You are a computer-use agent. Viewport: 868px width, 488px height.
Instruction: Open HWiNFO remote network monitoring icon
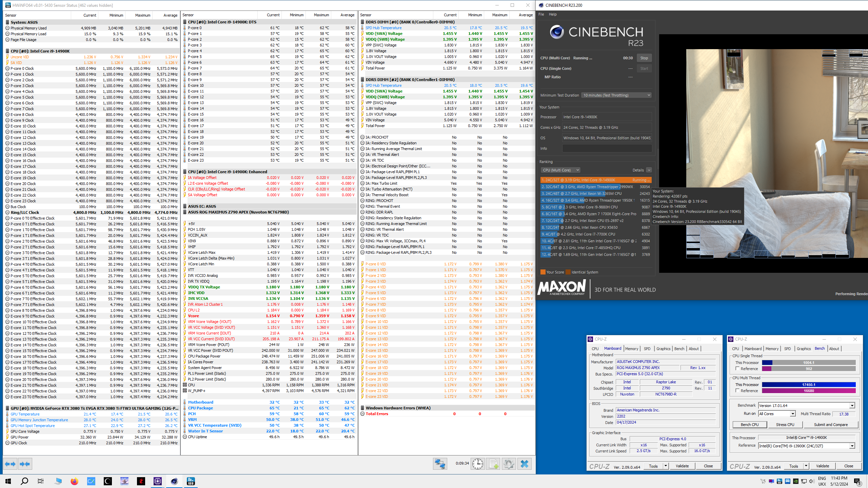pyautogui.click(x=440, y=464)
